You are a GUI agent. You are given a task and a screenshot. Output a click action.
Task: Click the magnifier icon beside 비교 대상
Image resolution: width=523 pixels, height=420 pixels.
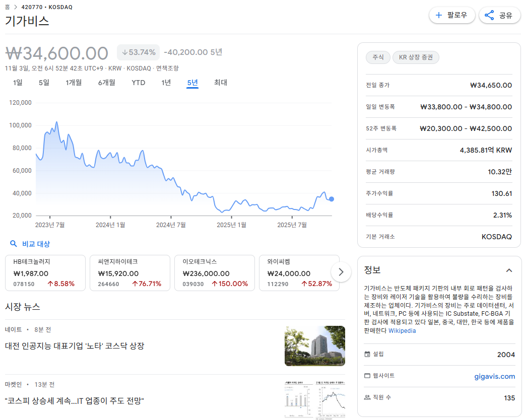[x=13, y=244]
